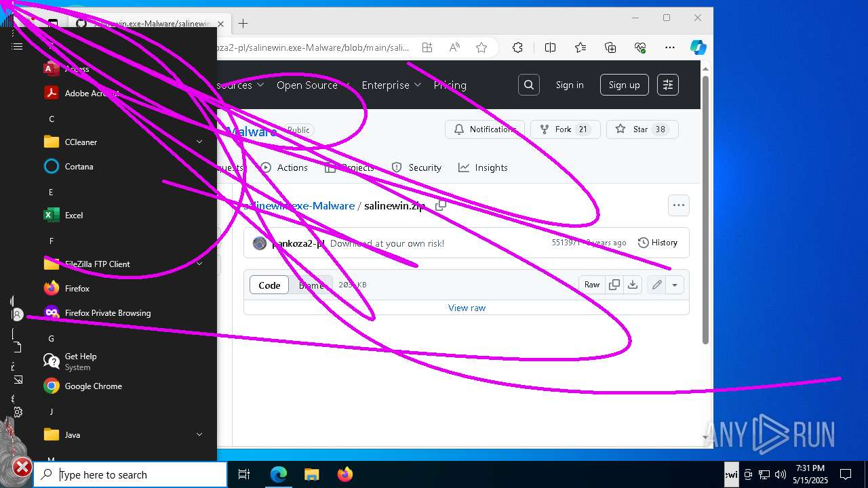Click the volume icon in system tray

click(x=781, y=474)
